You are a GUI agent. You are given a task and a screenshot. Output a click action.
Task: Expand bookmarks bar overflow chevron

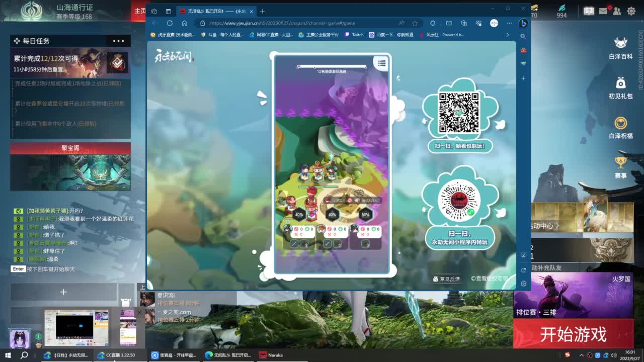tap(507, 35)
